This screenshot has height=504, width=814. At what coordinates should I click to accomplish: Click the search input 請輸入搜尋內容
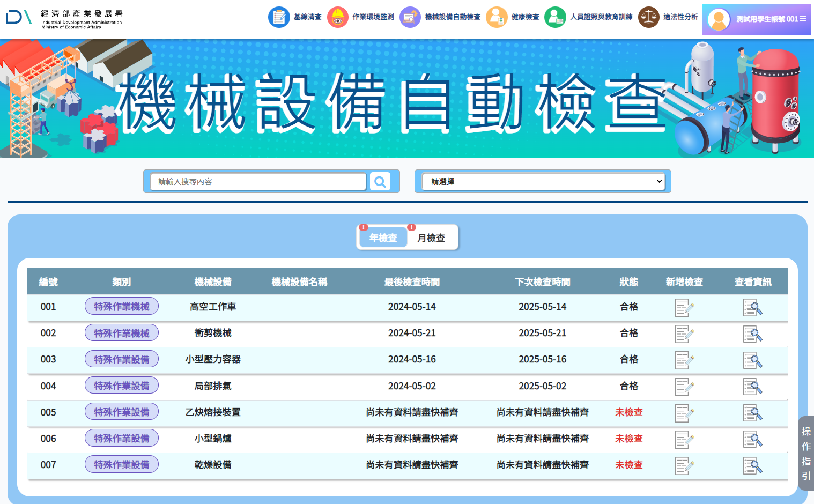coord(258,182)
